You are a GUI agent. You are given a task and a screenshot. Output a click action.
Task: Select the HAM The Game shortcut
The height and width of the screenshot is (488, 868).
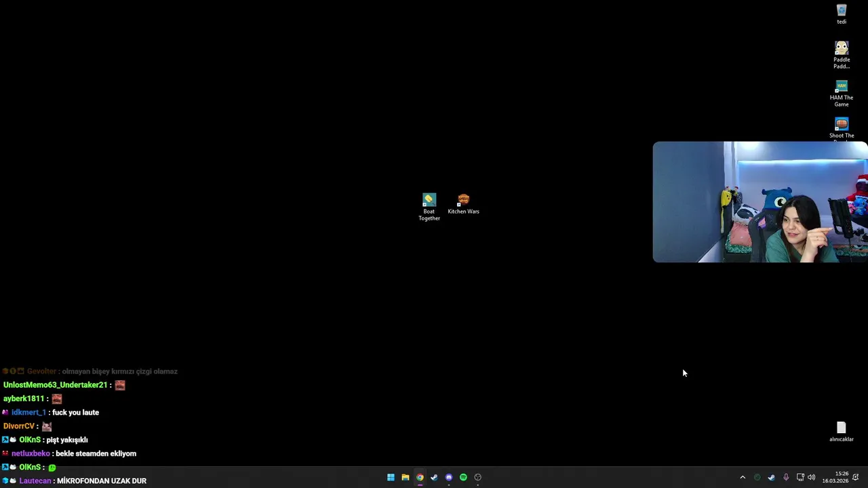842,94
